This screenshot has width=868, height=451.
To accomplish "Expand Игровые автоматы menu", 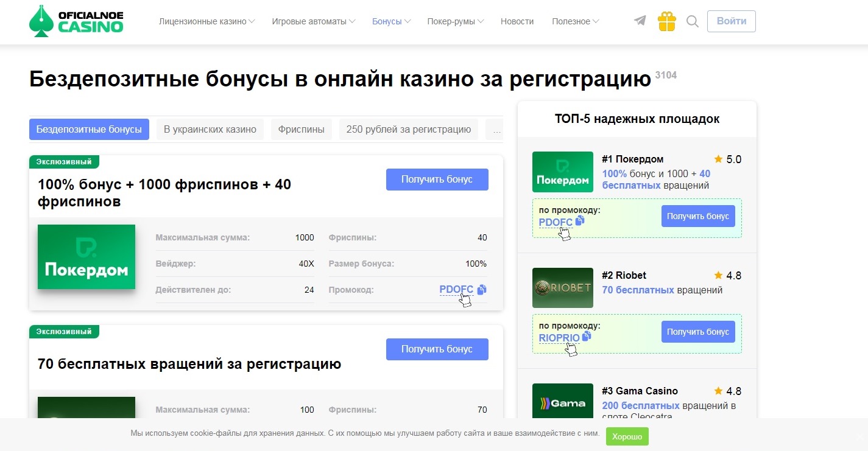I will pyautogui.click(x=314, y=21).
